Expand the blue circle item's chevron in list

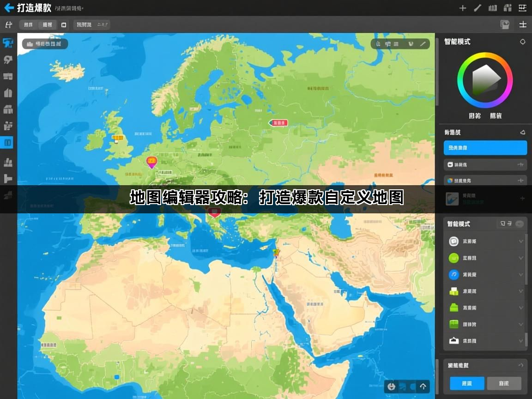pyautogui.click(x=521, y=275)
